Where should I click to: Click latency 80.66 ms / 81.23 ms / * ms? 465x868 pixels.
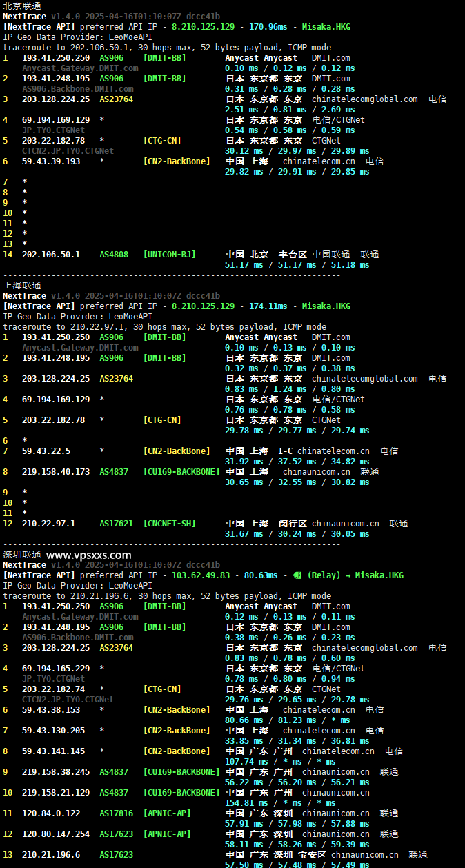(x=288, y=720)
